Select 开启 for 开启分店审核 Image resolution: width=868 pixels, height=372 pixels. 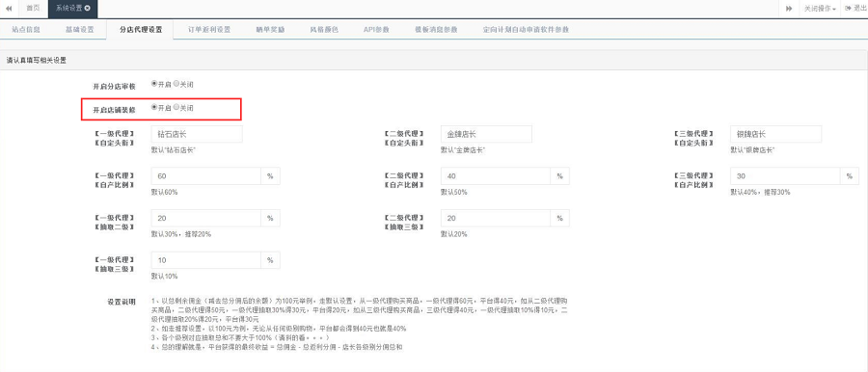(154, 84)
